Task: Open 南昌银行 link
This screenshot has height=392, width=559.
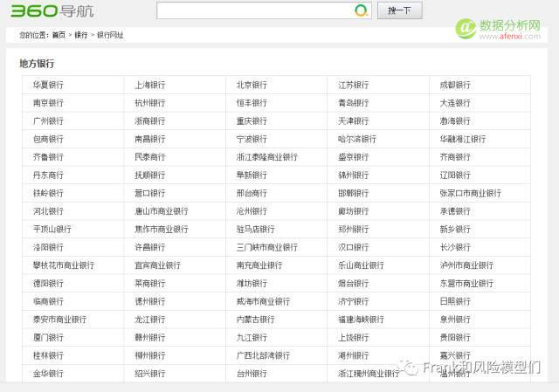Action: pos(150,139)
